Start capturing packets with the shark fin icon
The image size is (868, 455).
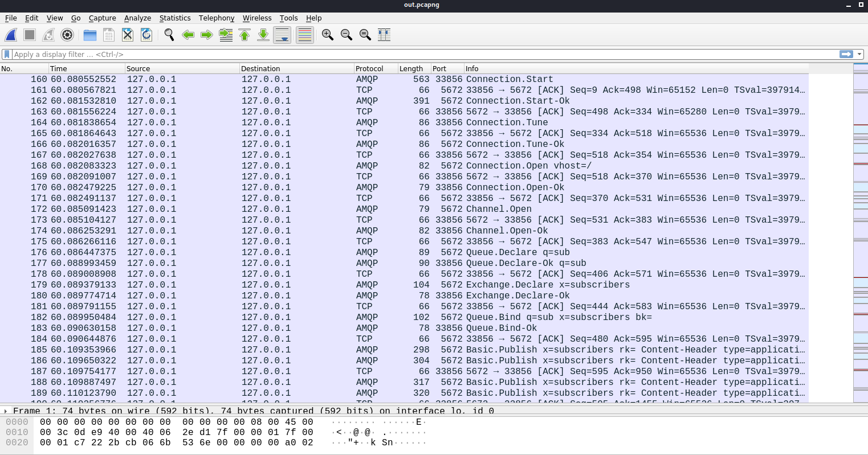coord(11,35)
